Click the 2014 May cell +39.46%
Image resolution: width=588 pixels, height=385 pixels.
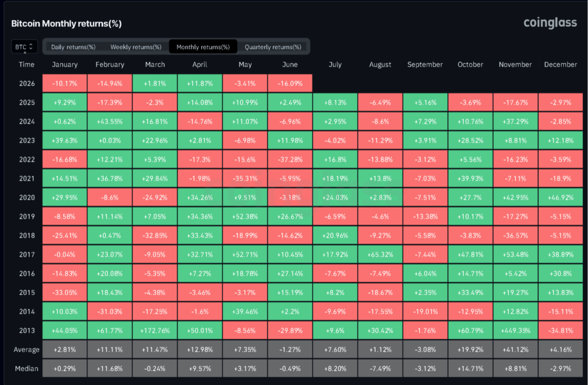point(245,312)
